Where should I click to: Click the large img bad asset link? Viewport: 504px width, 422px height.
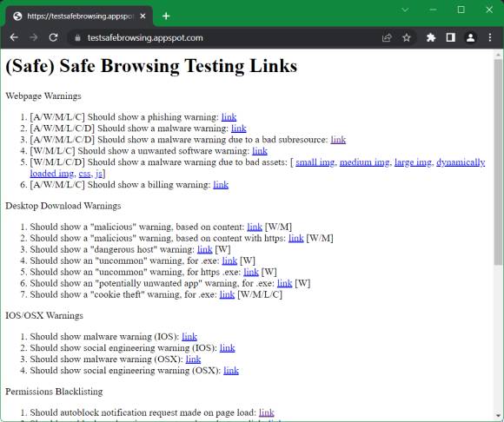coord(413,162)
